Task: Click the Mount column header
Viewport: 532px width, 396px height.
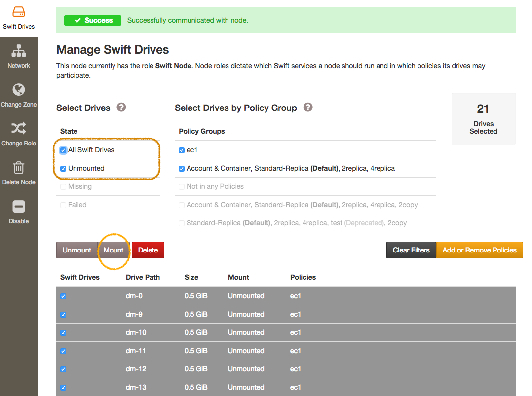Action: click(x=238, y=277)
